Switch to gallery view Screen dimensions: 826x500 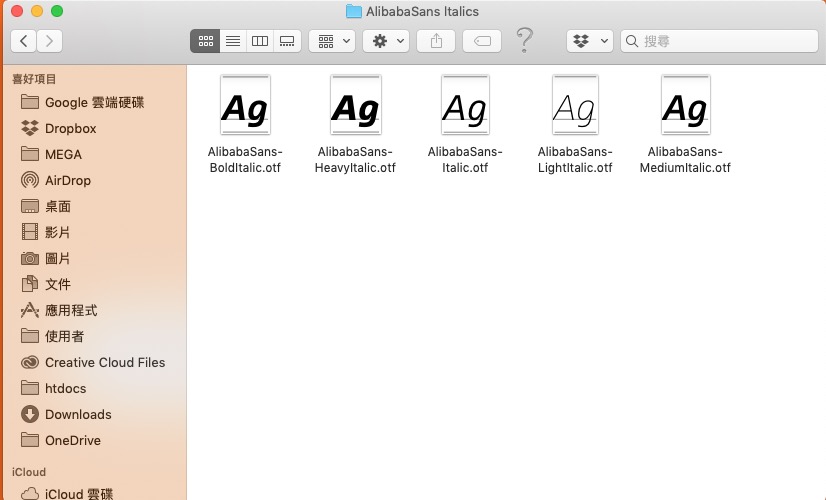287,41
